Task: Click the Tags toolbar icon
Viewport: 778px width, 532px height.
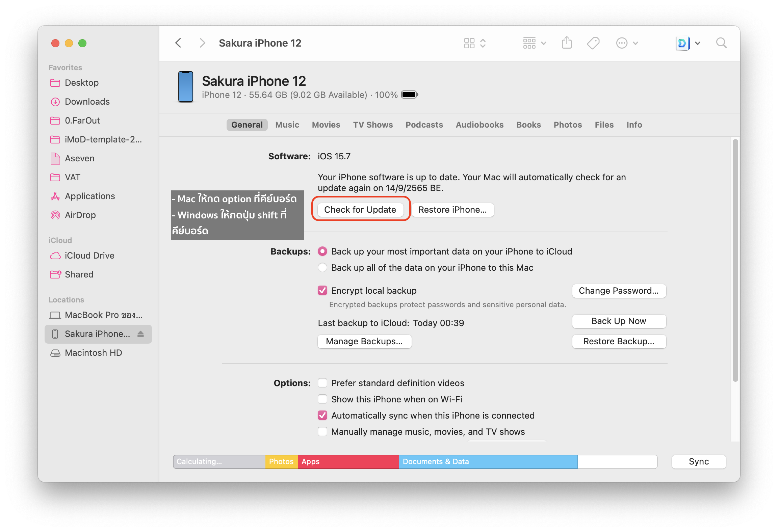Action: coord(593,43)
